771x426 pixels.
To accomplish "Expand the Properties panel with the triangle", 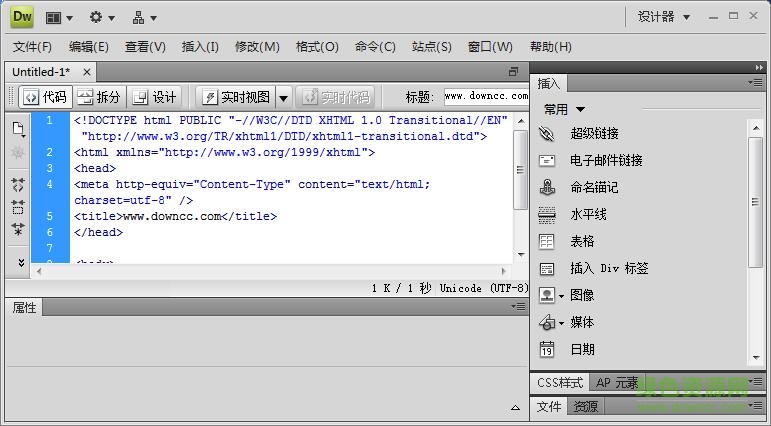I will pos(515,407).
